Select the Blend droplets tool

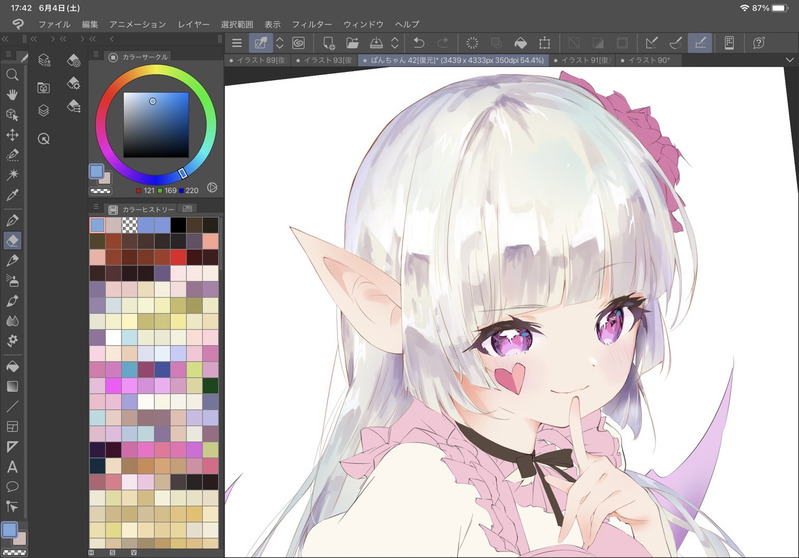point(12,321)
